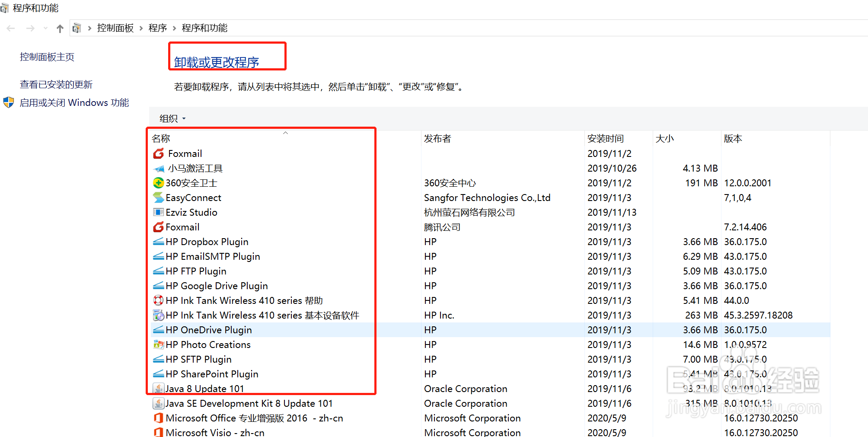Click 控制面板 in the breadcrumb
This screenshot has height=437, width=868.
tap(115, 28)
